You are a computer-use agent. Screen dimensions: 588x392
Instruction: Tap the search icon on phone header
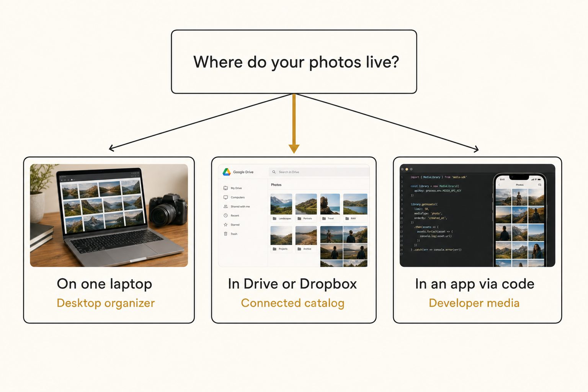click(x=540, y=185)
